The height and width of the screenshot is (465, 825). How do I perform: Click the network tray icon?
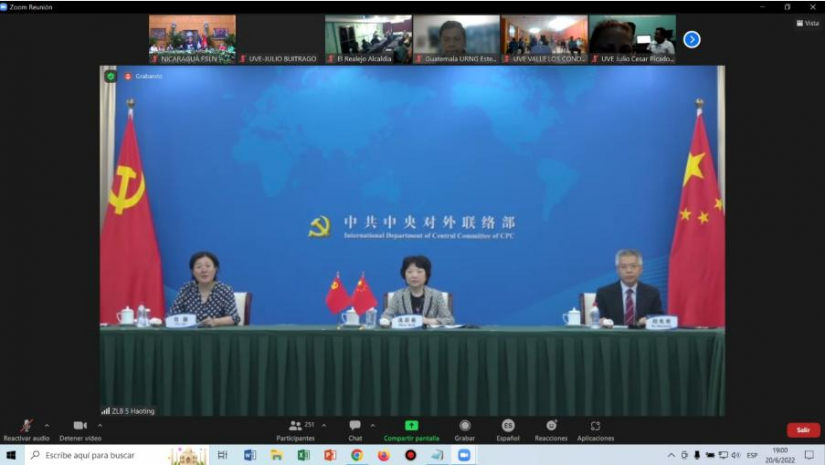tap(723, 455)
